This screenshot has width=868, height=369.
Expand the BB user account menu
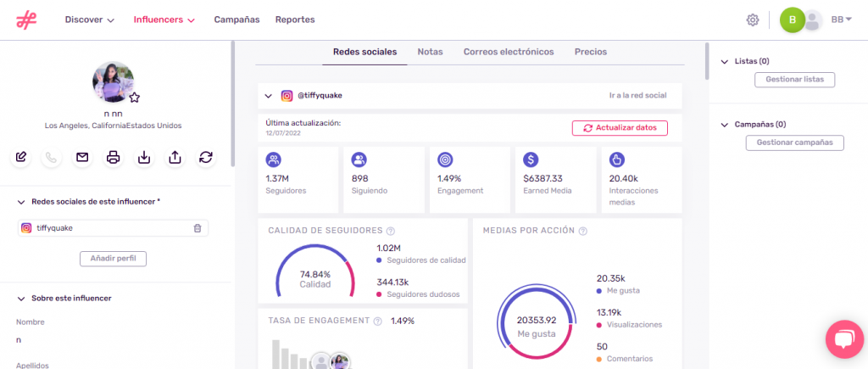[841, 20]
